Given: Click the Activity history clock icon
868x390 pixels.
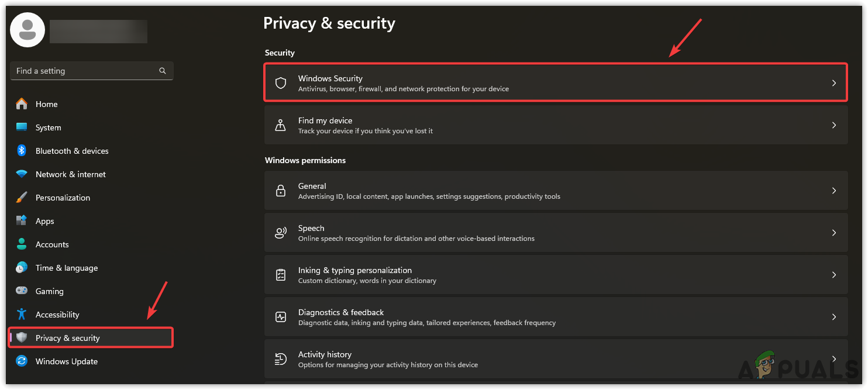Looking at the screenshot, I should pyautogui.click(x=281, y=359).
